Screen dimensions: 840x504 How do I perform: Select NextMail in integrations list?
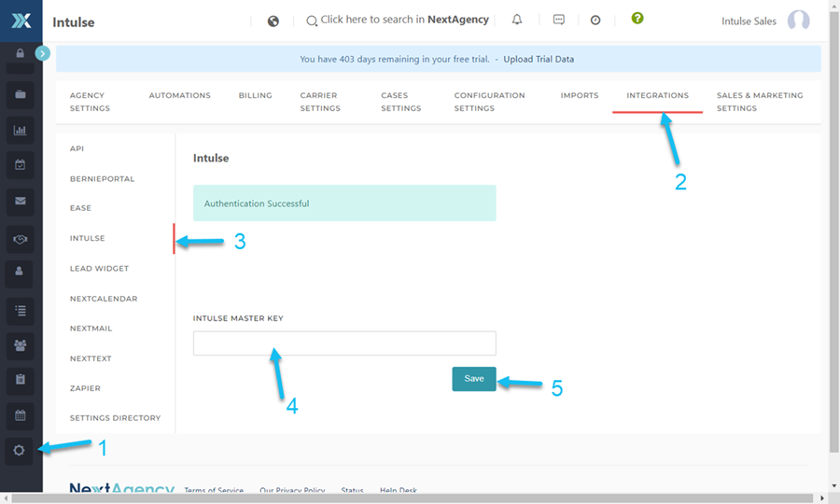(91, 329)
